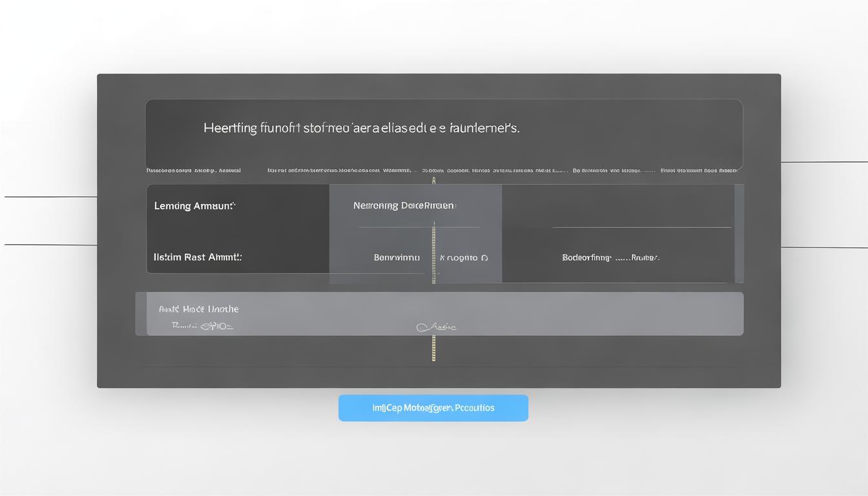868x496 pixels.
Task: Click the leftmost small caption under the heading
Action: [193, 170]
